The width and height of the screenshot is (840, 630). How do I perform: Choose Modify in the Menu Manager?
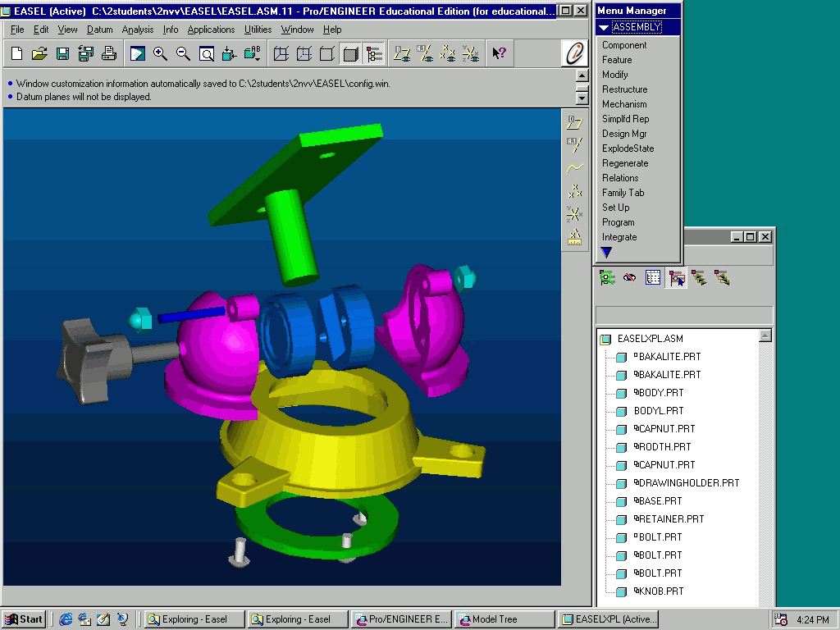coord(615,75)
